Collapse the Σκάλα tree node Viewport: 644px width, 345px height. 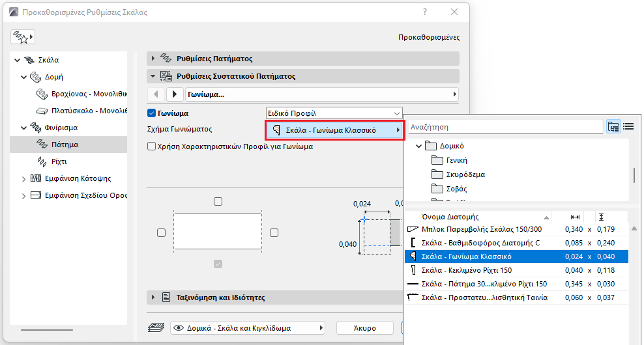coord(17,61)
